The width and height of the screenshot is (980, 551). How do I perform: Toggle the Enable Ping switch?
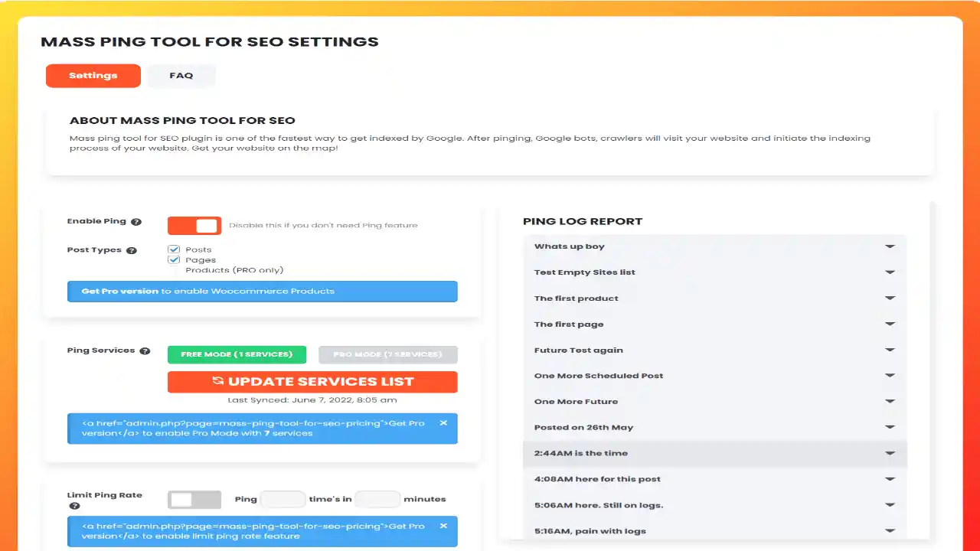point(194,226)
